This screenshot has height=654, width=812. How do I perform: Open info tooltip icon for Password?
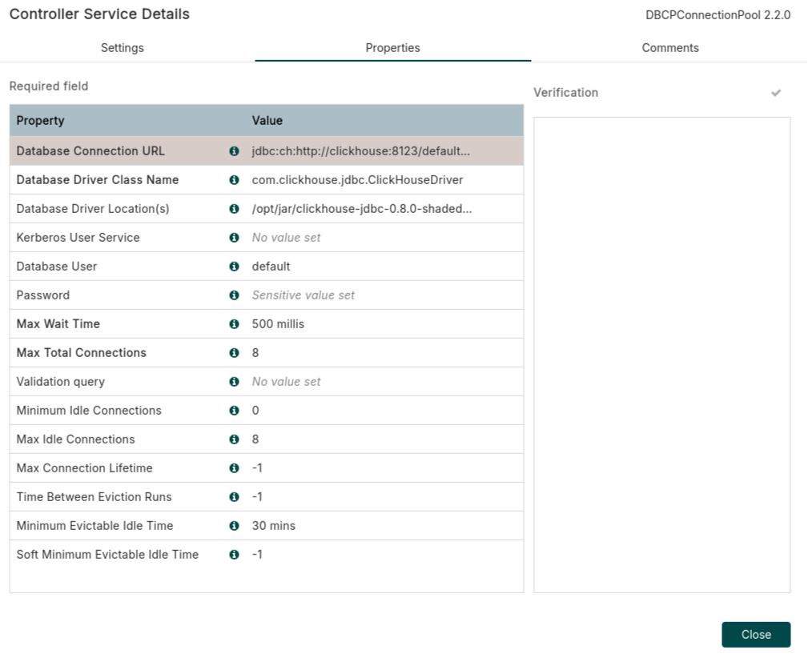click(x=234, y=295)
